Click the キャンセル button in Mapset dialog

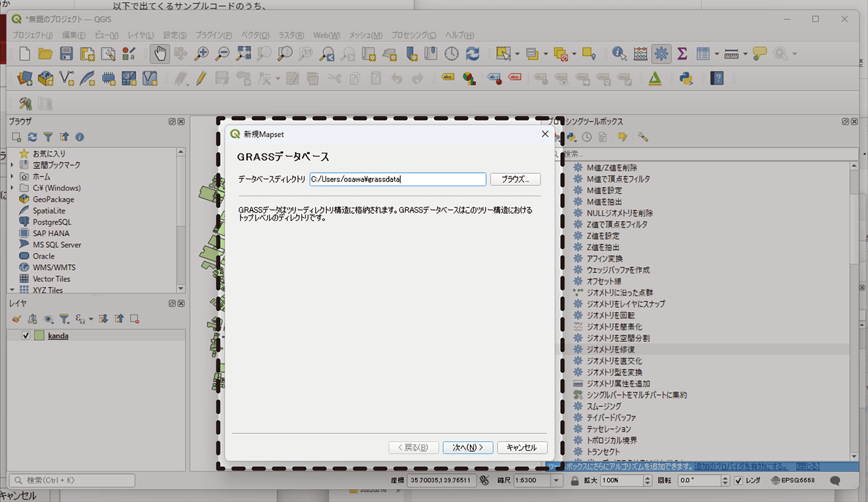pos(522,448)
